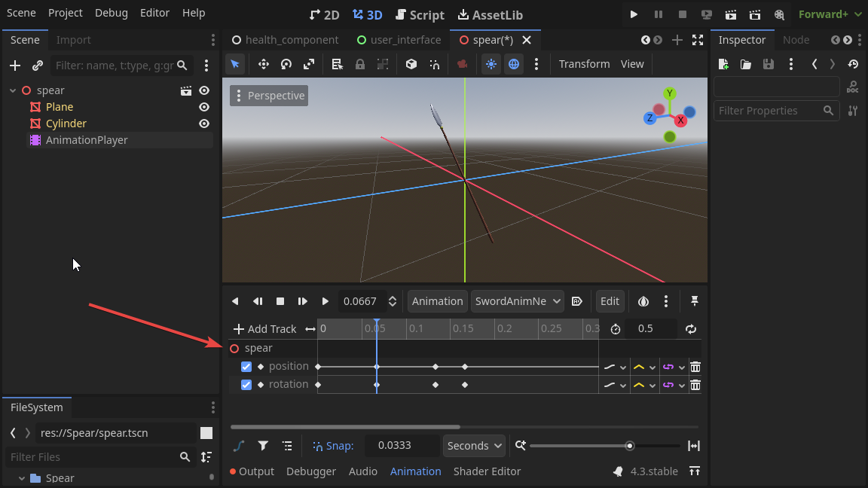Open Movie Maker mode icon
This screenshot has height=488, width=868.
(x=779, y=14)
